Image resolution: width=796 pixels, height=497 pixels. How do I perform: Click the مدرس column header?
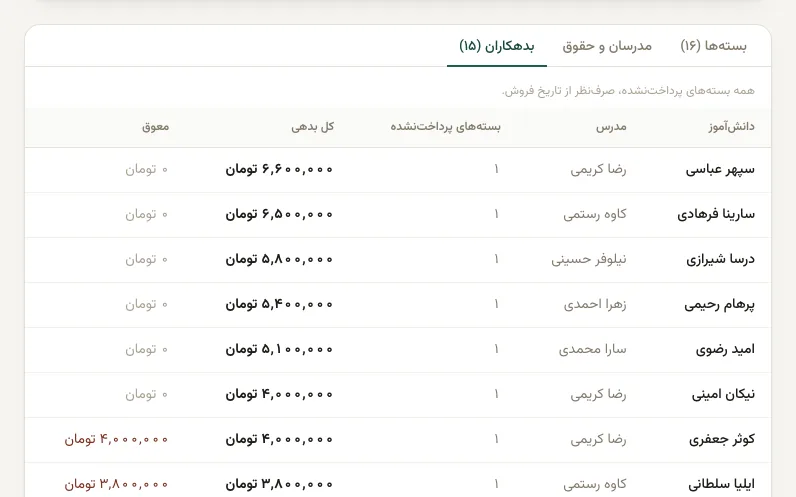(611, 127)
